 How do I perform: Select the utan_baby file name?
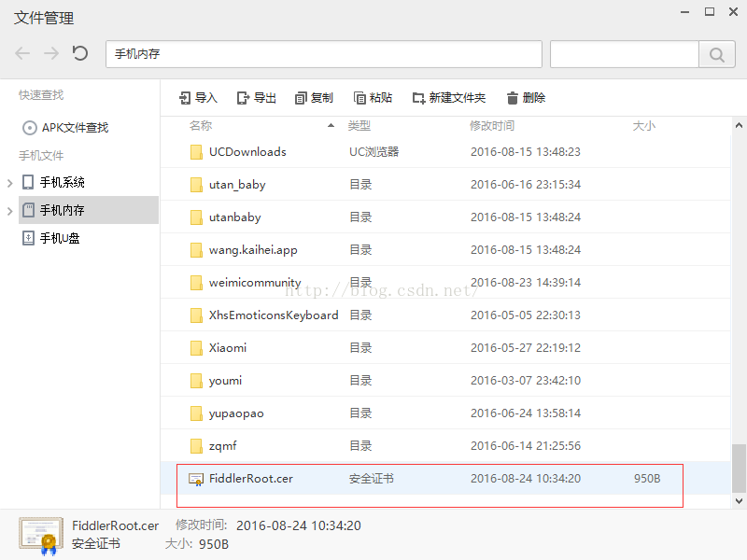click(237, 185)
